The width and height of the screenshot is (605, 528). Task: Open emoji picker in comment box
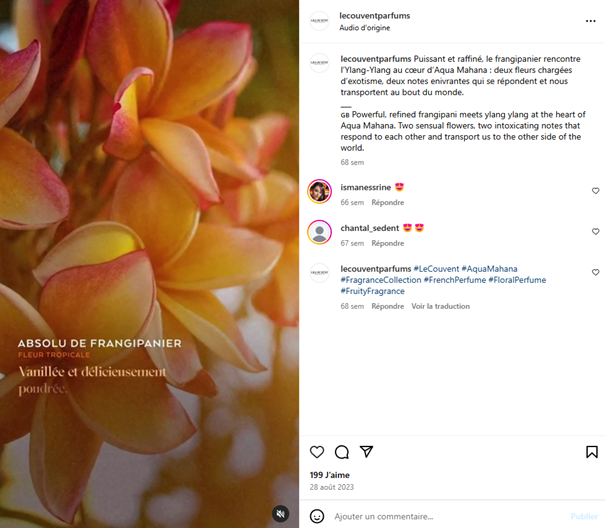pyautogui.click(x=317, y=516)
